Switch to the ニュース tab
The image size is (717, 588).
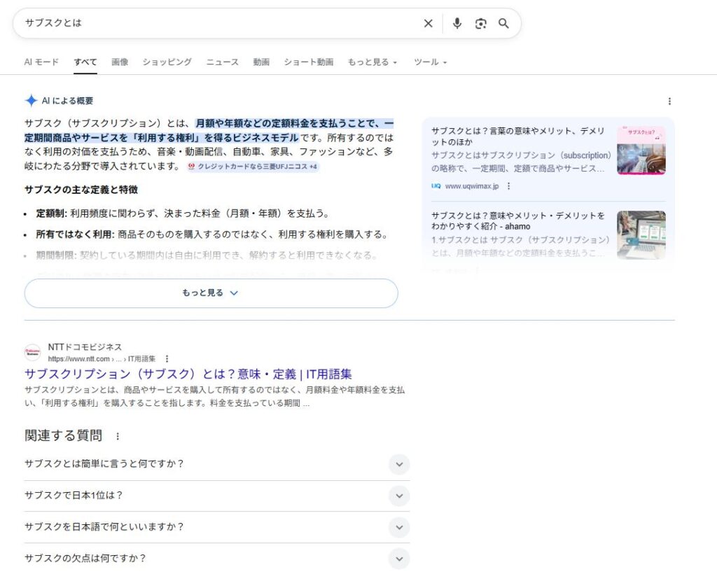tap(222, 62)
